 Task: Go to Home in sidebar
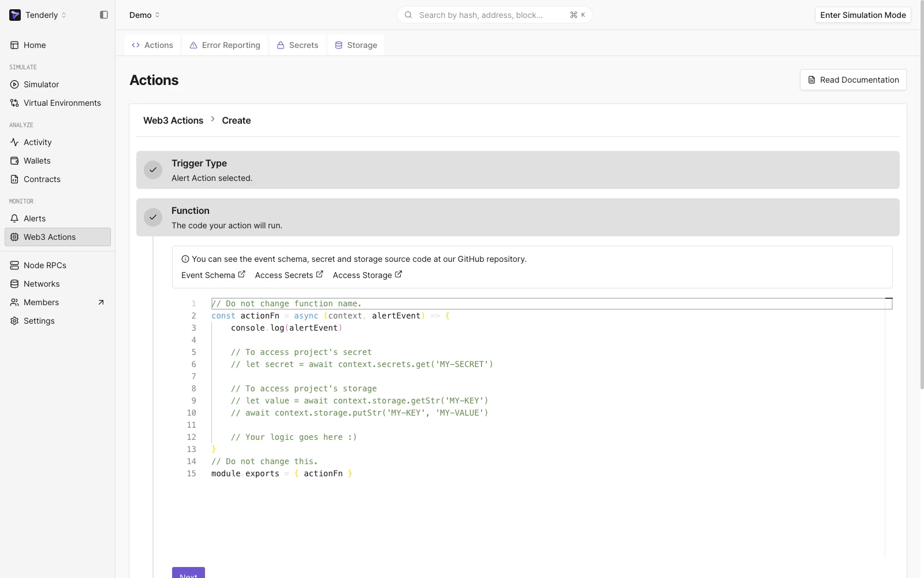pos(57,45)
